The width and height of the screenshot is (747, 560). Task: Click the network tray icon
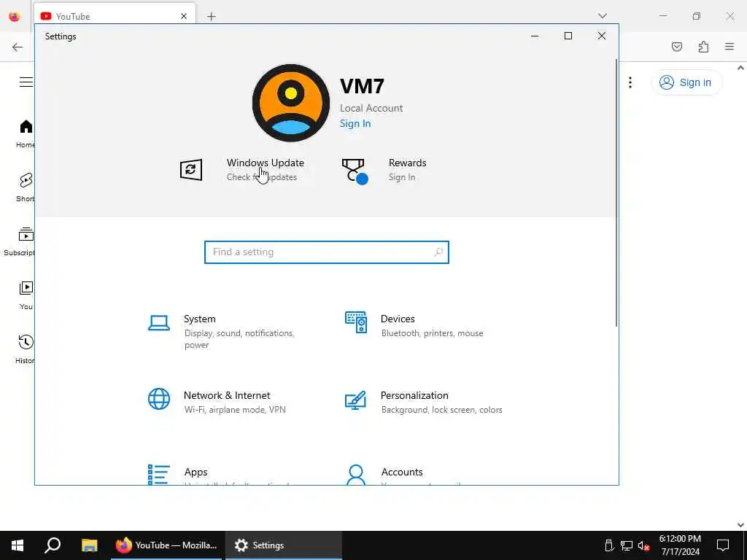626,545
